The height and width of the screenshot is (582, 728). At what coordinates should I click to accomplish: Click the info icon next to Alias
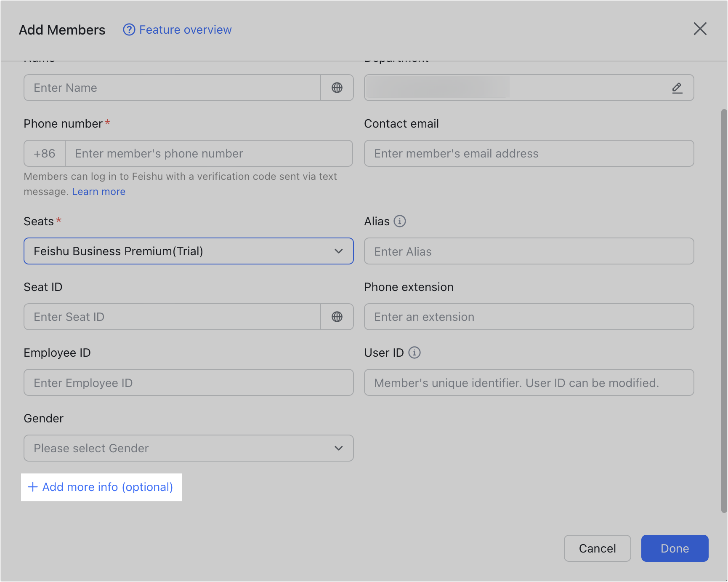click(400, 221)
